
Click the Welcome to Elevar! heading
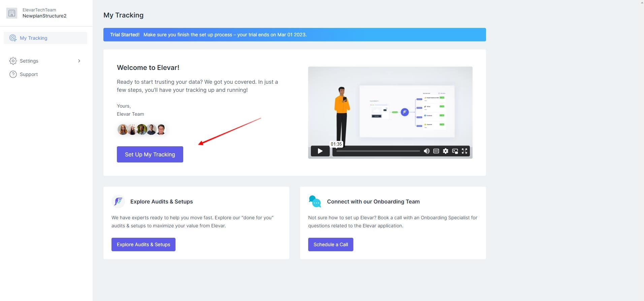click(x=148, y=68)
